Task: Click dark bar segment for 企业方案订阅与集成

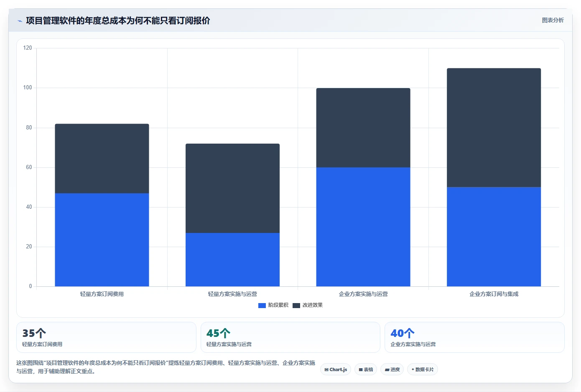Action: 494,128
